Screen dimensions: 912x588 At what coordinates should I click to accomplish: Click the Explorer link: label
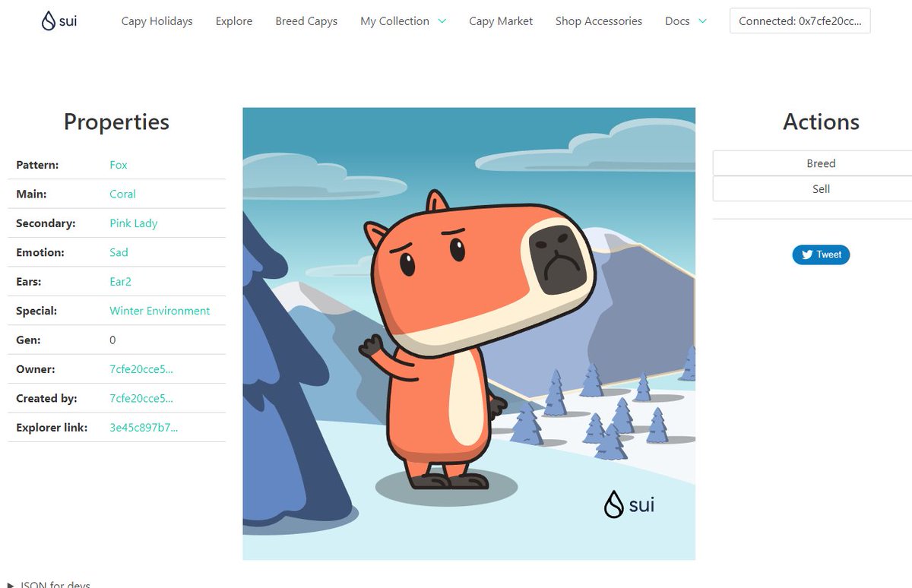52,428
